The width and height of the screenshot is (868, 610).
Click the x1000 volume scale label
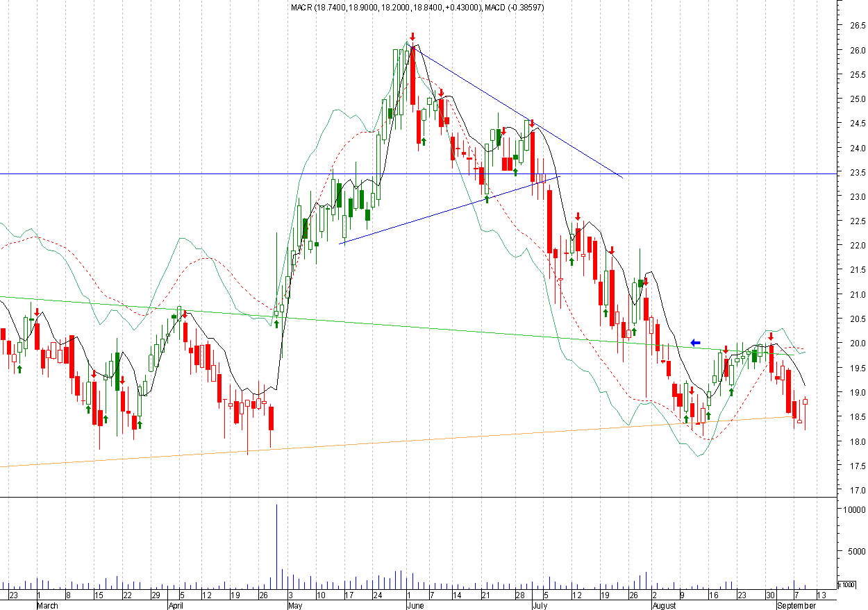[848, 584]
